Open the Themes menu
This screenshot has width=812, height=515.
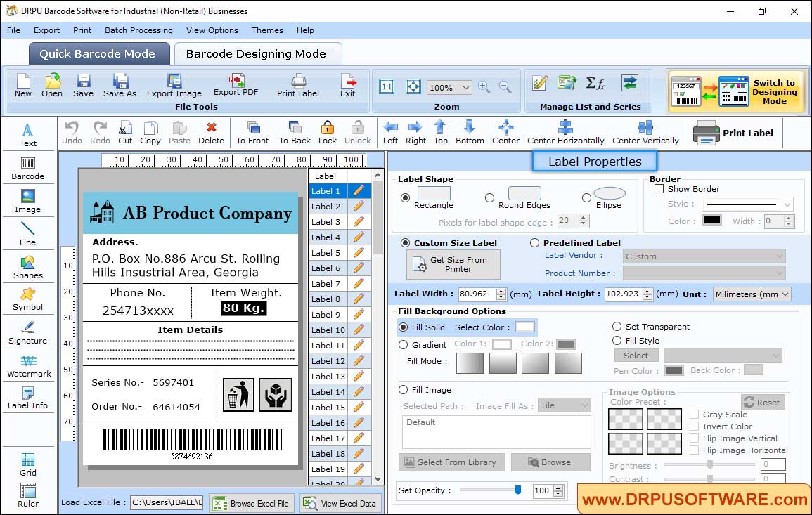click(267, 30)
